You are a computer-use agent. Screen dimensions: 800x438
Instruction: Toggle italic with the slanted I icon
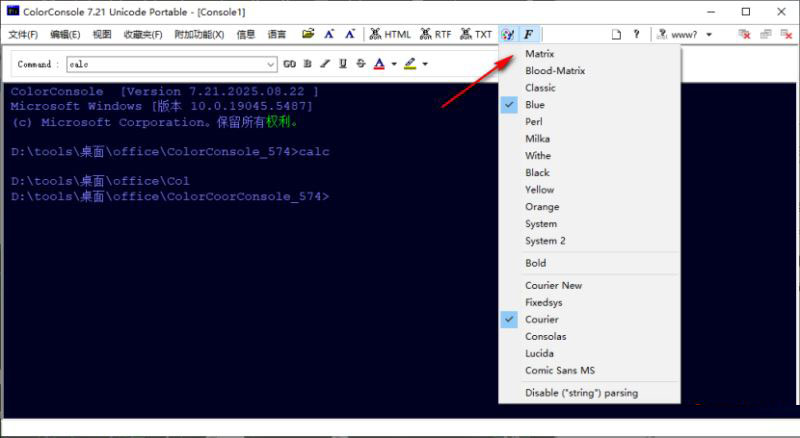[325, 64]
